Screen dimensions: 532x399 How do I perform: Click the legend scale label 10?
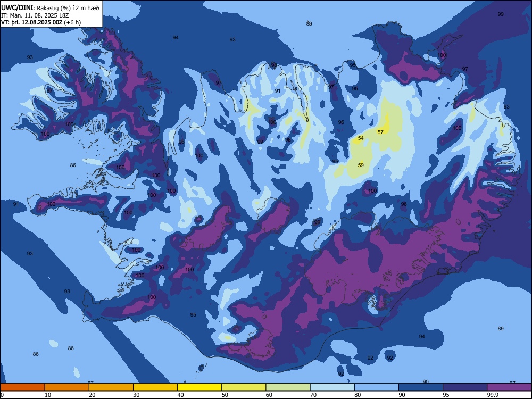(x=48, y=395)
